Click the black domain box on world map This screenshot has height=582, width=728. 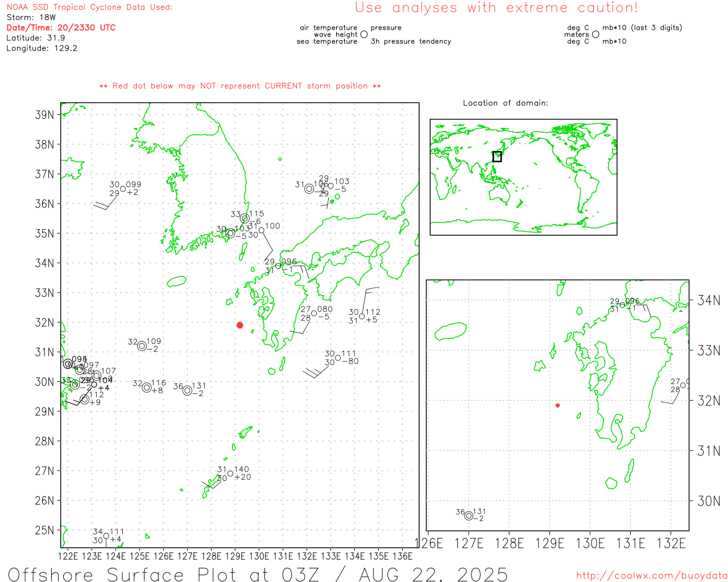click(497, 156)
